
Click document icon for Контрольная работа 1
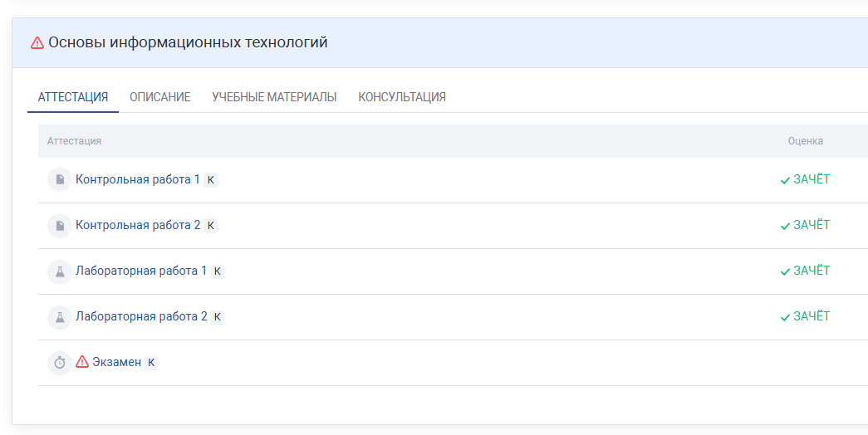[x=60, y=179]
